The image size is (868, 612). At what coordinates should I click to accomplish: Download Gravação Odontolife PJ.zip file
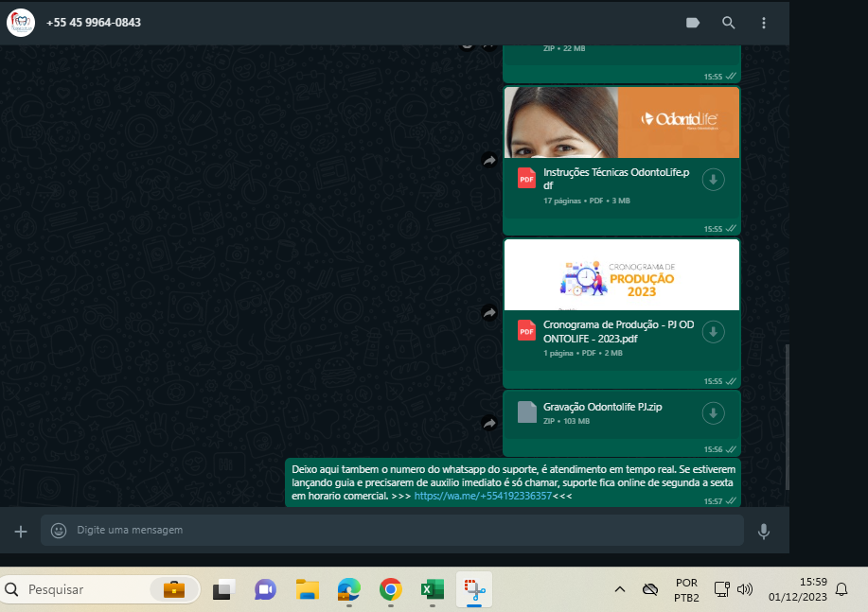[x=713, y=413]
